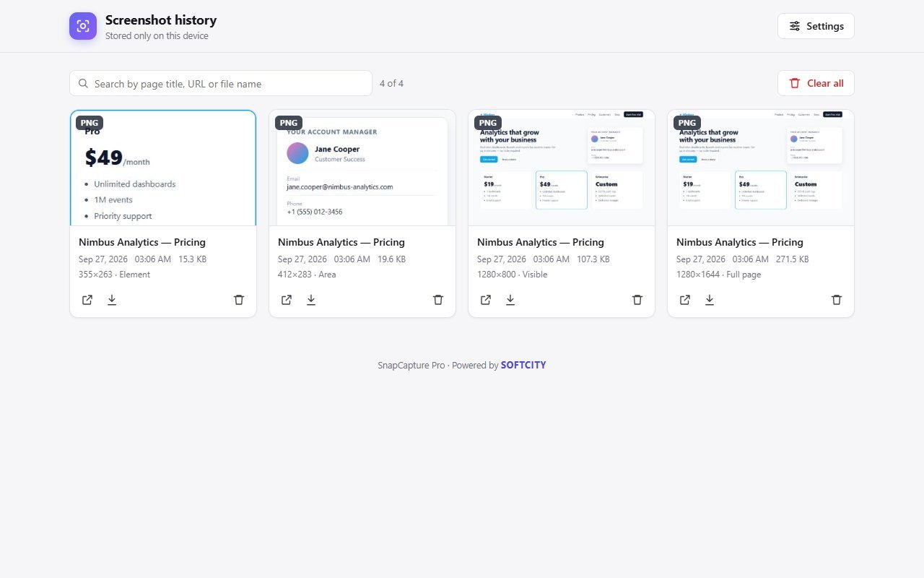The height and width of the screenshot is (578, 924).
Task: Open the Jane Cooper account manager thumbnail
Action: [x=362, y=168]
